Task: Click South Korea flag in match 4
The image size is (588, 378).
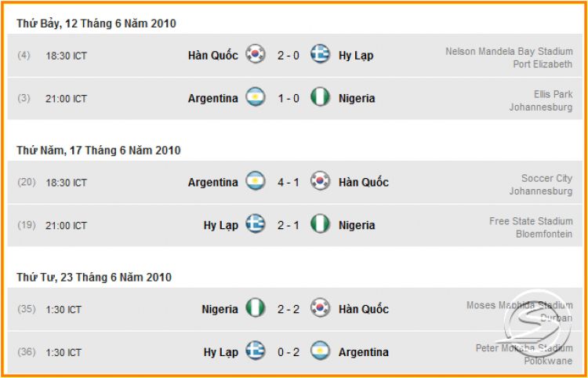Action: coord(256,54)
